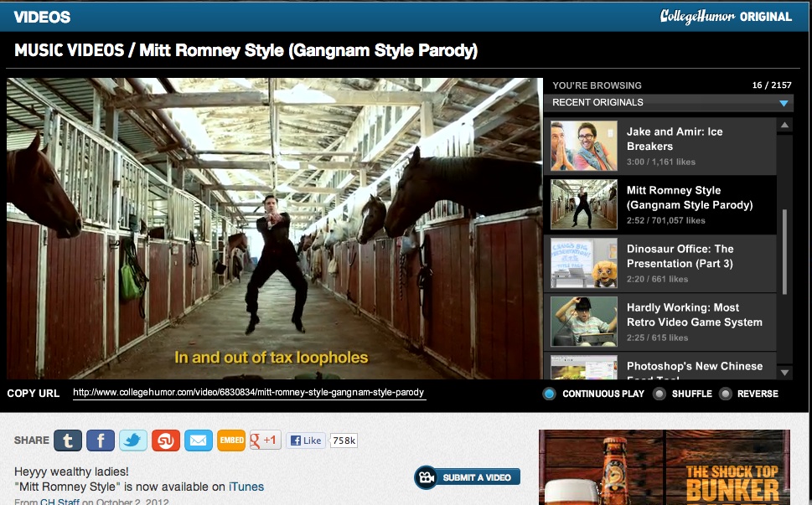Viewport: 812px width, 505px height.
Task: Click the Submit a Video button
Action: 468,477
